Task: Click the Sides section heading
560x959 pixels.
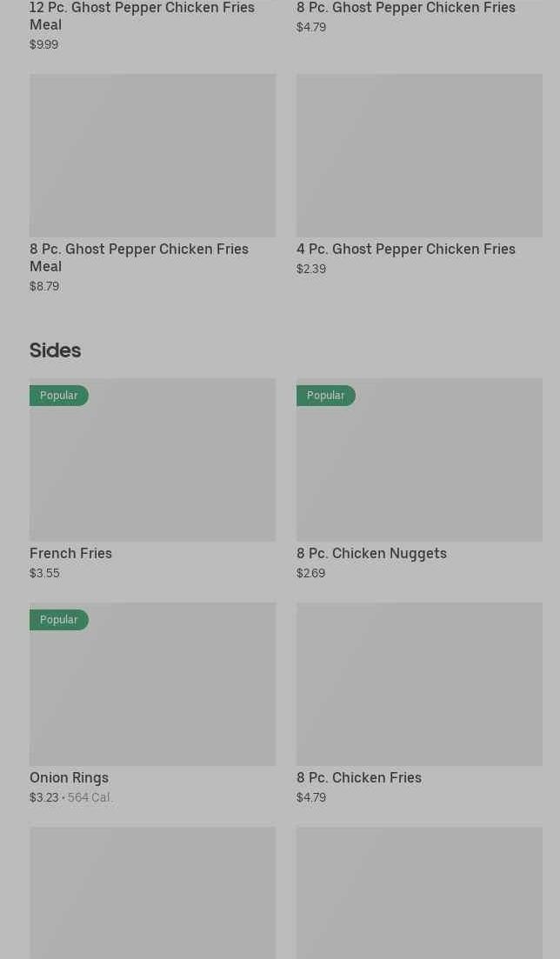Action: tap(55, 350)
